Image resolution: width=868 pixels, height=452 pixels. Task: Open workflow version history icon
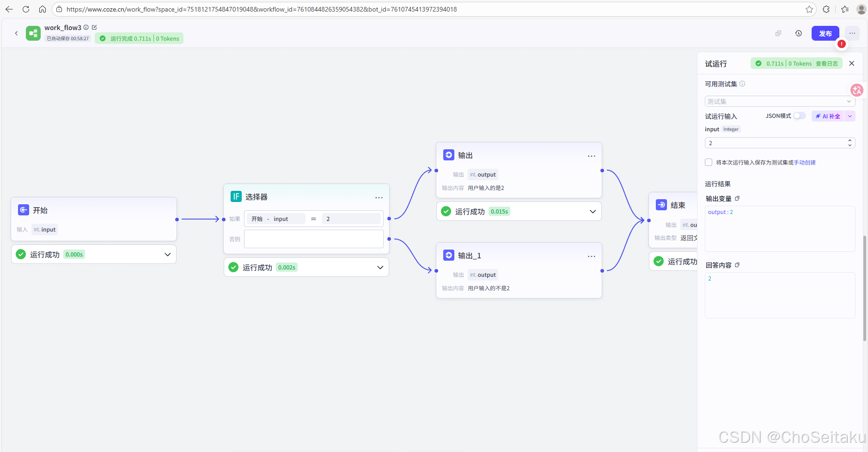tap(799, 33)
